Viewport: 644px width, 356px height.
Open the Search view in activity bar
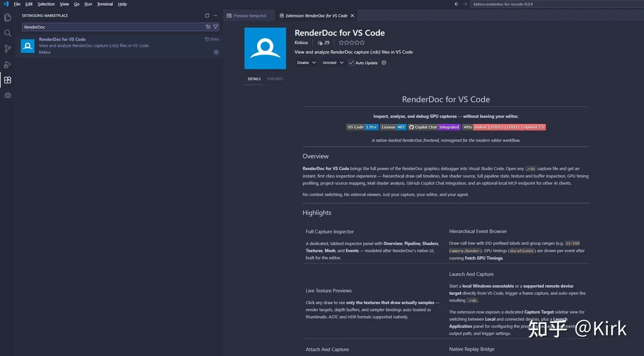coord(8,33)
